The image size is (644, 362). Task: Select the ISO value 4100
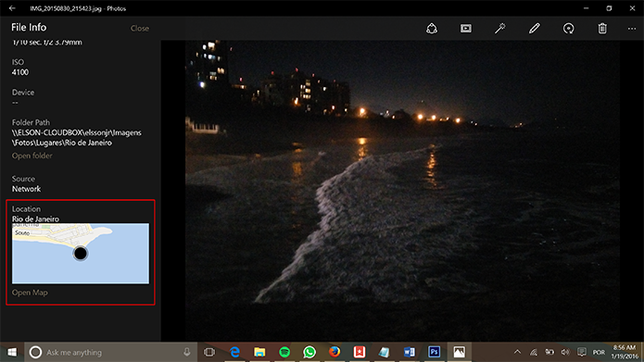click(20, 72)
